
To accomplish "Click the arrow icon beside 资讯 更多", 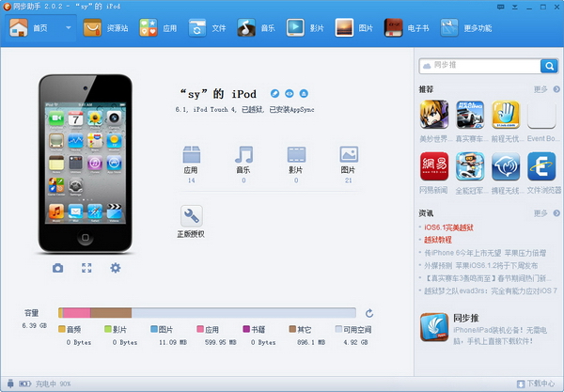I will 556,213.
